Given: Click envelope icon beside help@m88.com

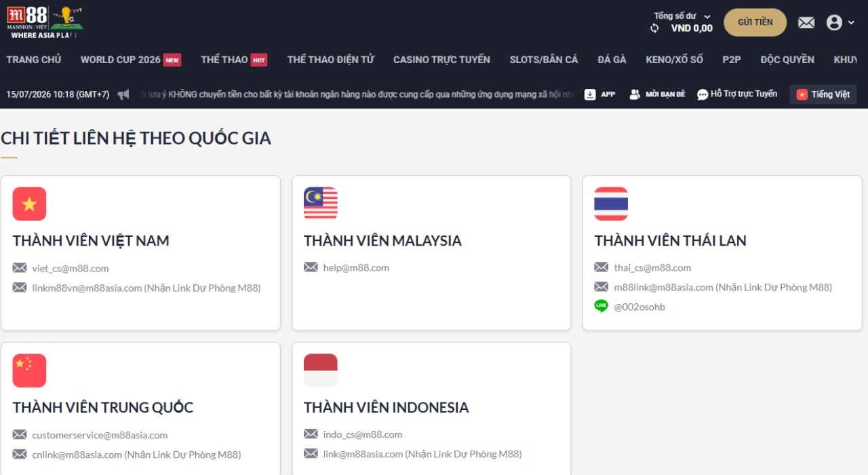Looking at the screenshot, I should [x=311, y=267].
